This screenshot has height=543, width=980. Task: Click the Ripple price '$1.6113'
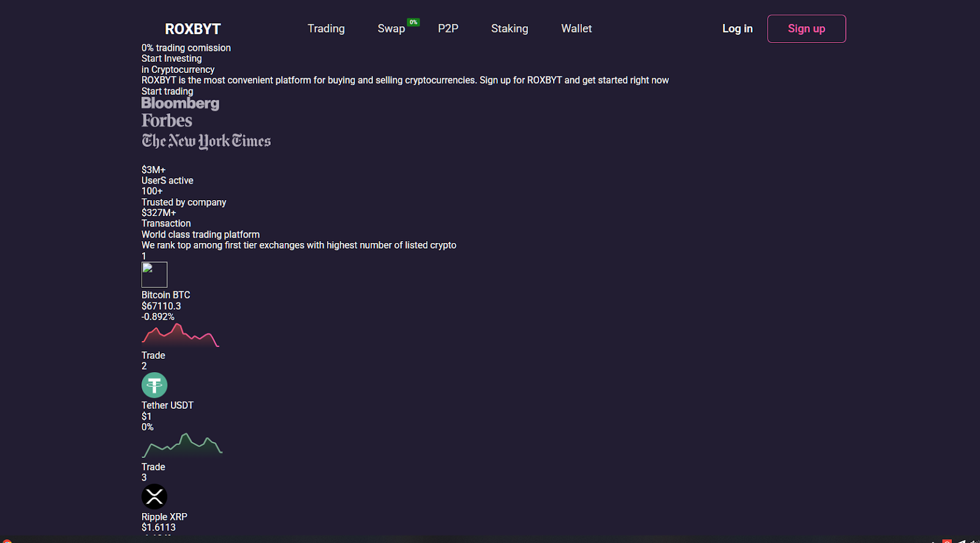(x=159, y=527)
